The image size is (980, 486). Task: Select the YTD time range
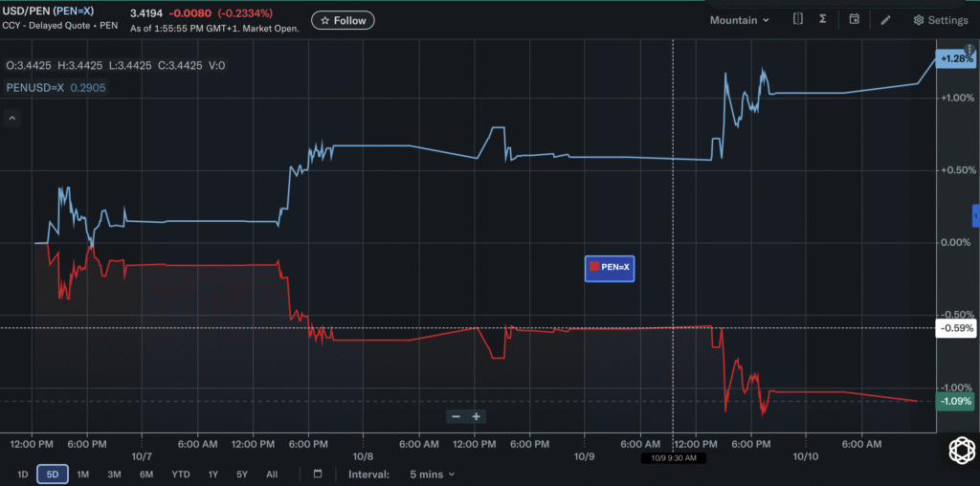pyautogui.click(x=180, y=474)
